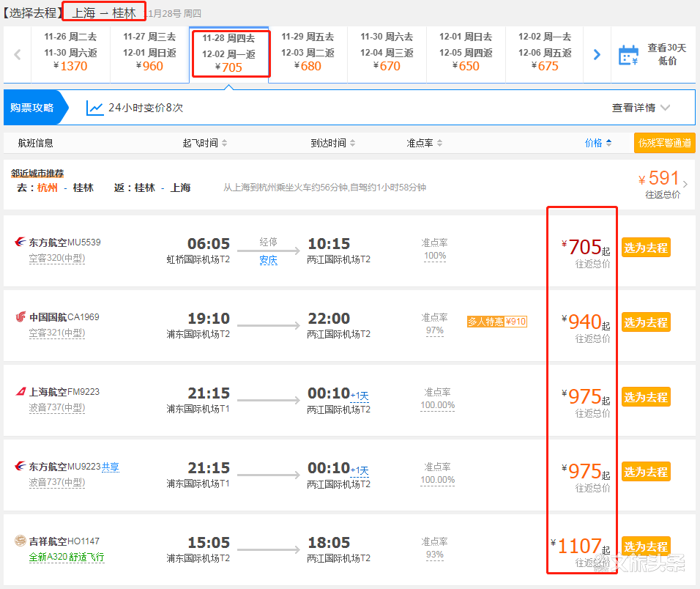Go to previous dates with left arrow
700x589 pixels.
tap(18, 54)
